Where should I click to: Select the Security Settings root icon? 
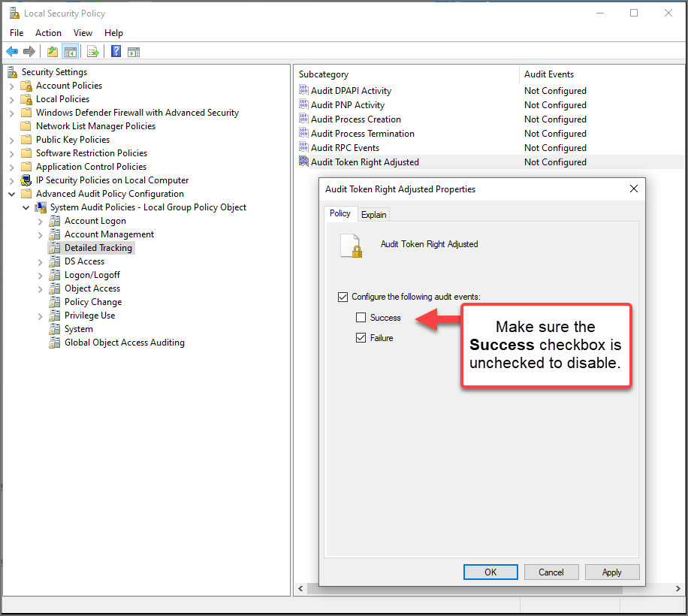coord(12,71)
